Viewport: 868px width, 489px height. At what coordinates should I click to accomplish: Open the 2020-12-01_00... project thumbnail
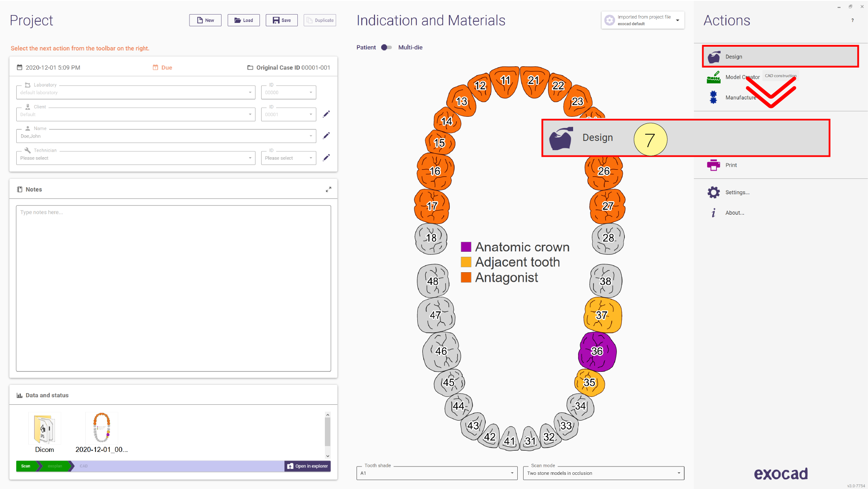point(102,432)
